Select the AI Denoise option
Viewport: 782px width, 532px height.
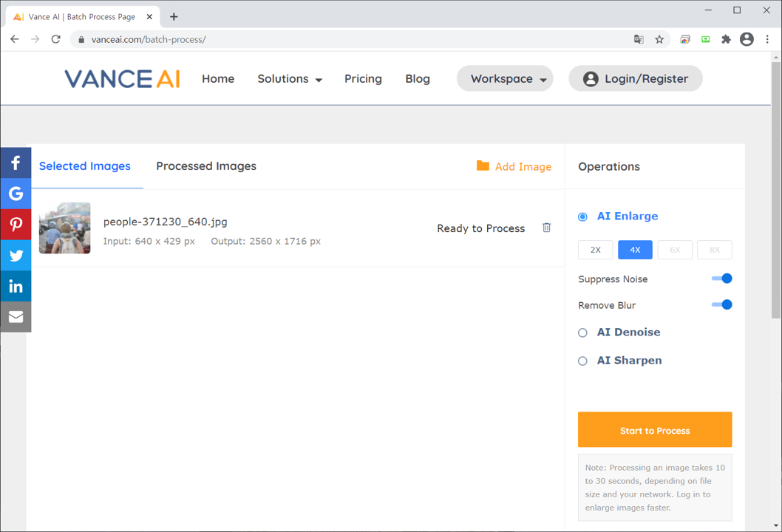(x=582, y=332)
